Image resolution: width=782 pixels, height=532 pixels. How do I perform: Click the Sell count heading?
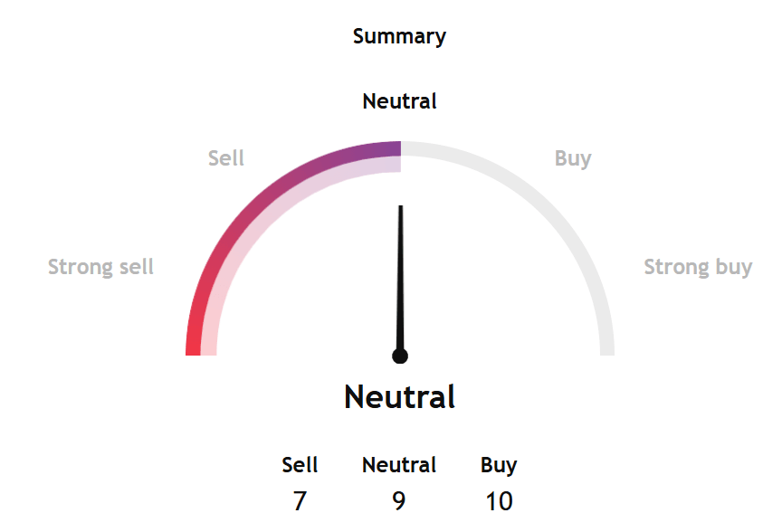click(300, 465)
